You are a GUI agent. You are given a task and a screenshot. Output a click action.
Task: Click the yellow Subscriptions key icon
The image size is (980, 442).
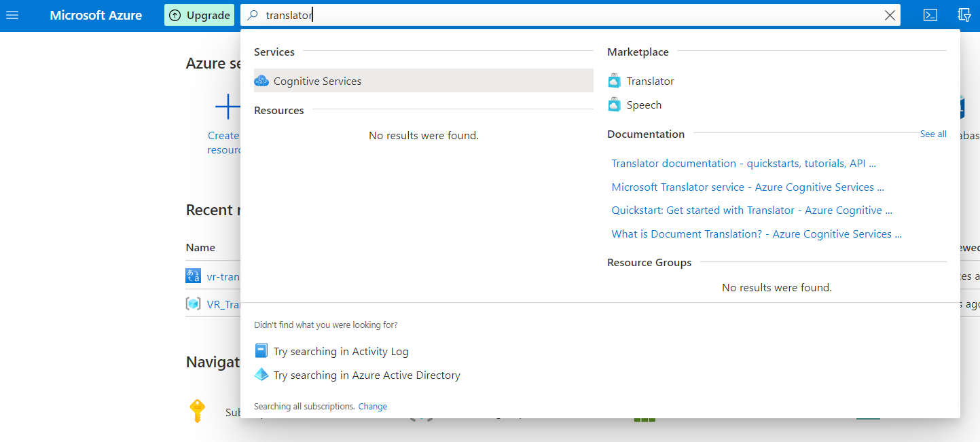tap(197, 411)
